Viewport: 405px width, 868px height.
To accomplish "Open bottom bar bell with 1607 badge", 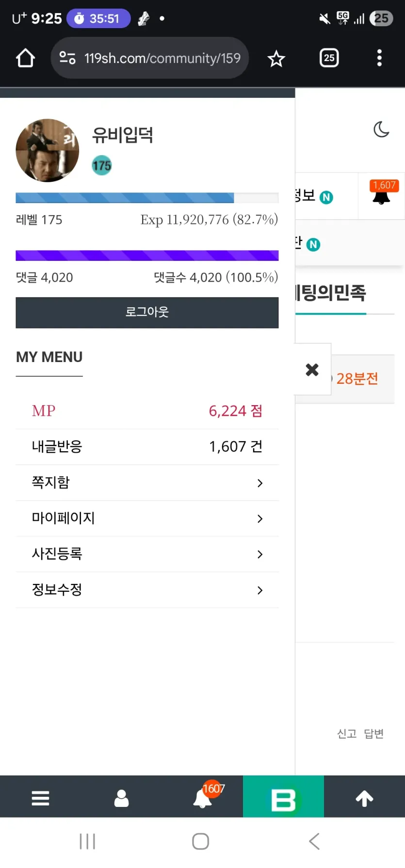I will click(204, 797).
